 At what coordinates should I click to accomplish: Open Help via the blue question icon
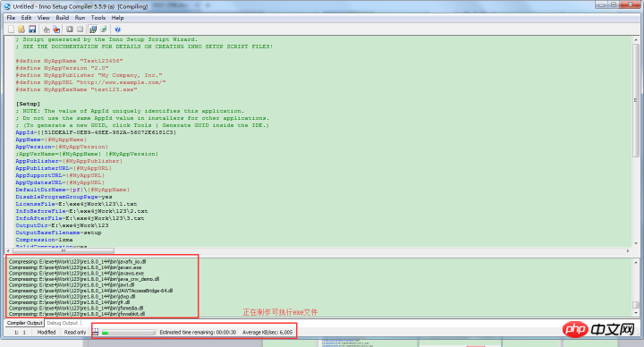point(117,30)
